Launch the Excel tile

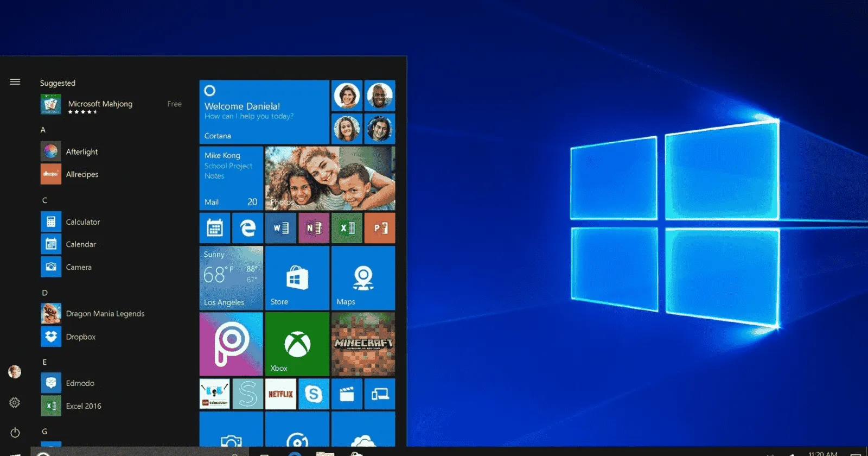coord(347,228)
